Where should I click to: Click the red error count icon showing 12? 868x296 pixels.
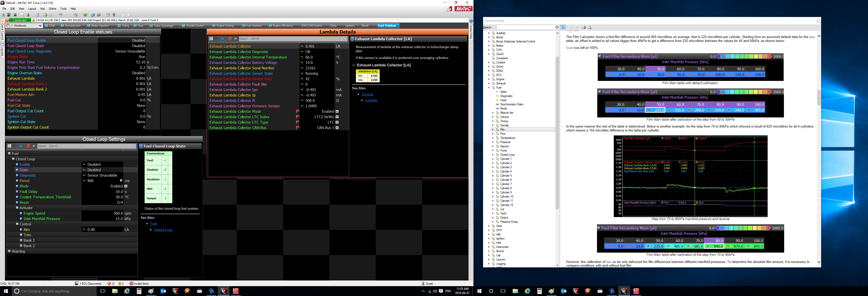pos(109,283)
